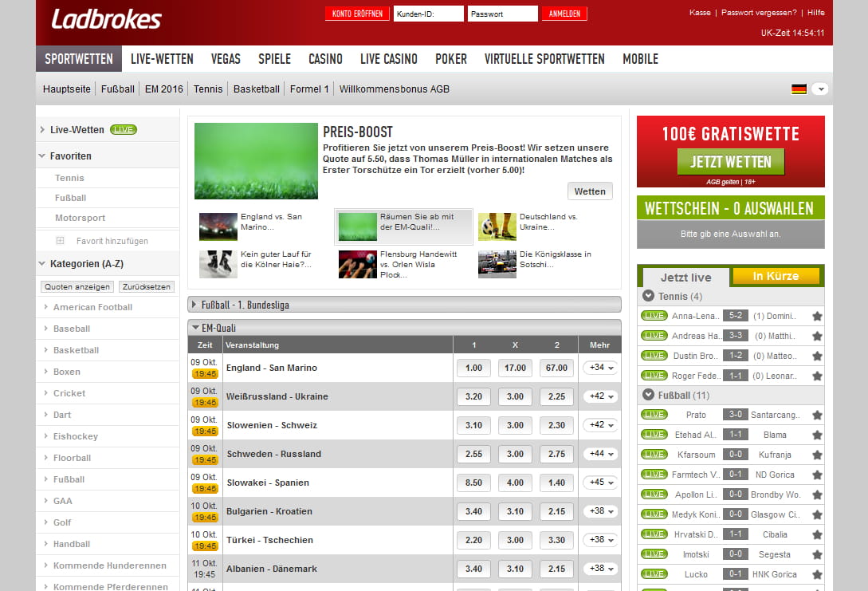Click LIVE badge for Prato match
This screenshot has height=591, width=868.
click(654, 414)
